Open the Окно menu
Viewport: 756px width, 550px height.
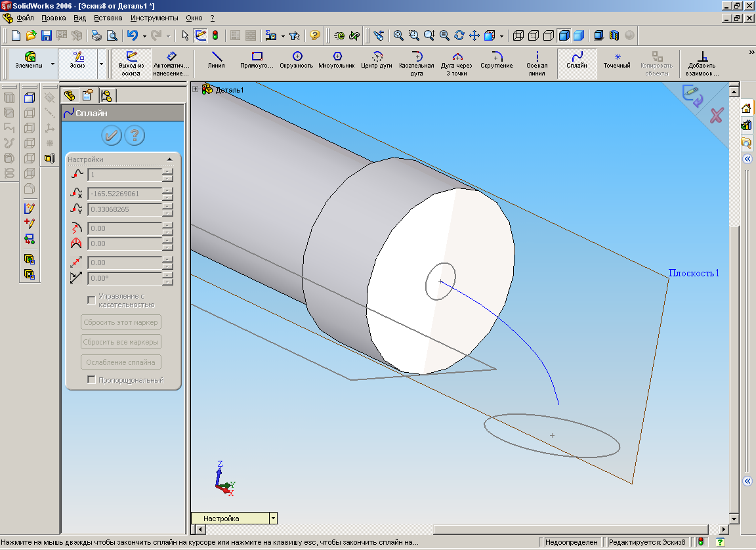194,18
